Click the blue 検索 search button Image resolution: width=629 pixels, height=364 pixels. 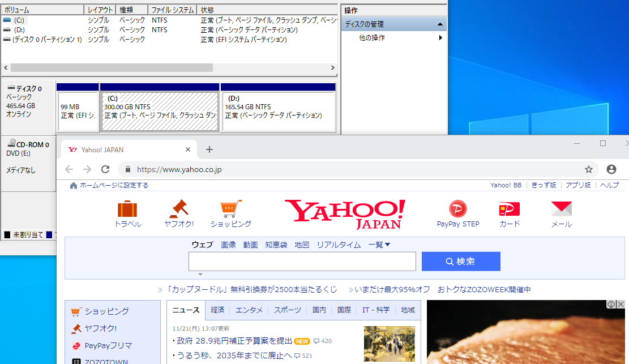[x=461, y=262]
